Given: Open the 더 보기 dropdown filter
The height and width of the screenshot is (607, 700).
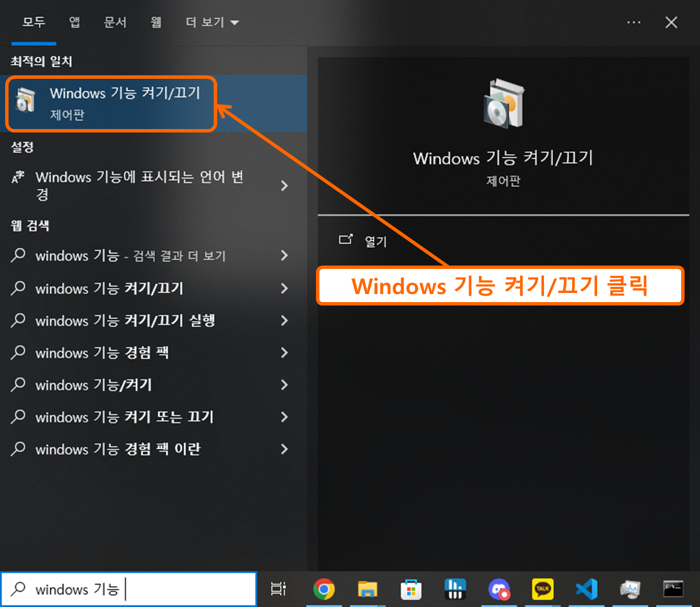Looking at the screenshot, I should click(x=212, y=22).
